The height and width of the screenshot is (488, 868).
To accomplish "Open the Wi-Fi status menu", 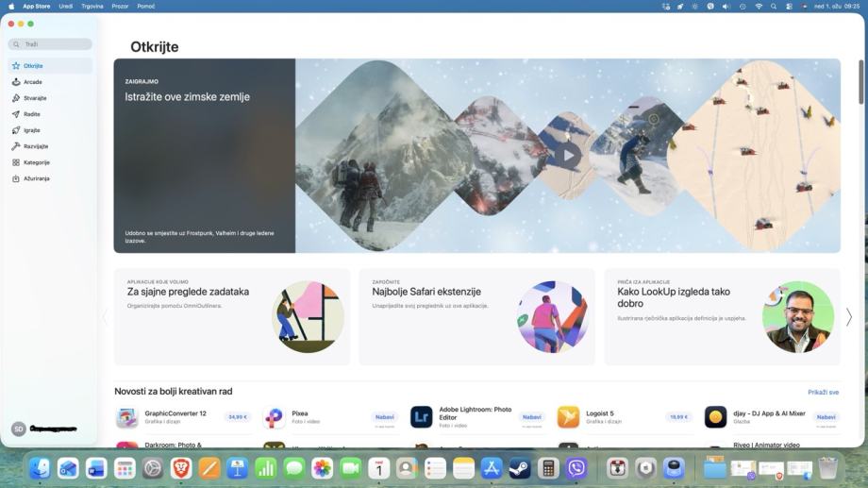I will tap(759, 6).
